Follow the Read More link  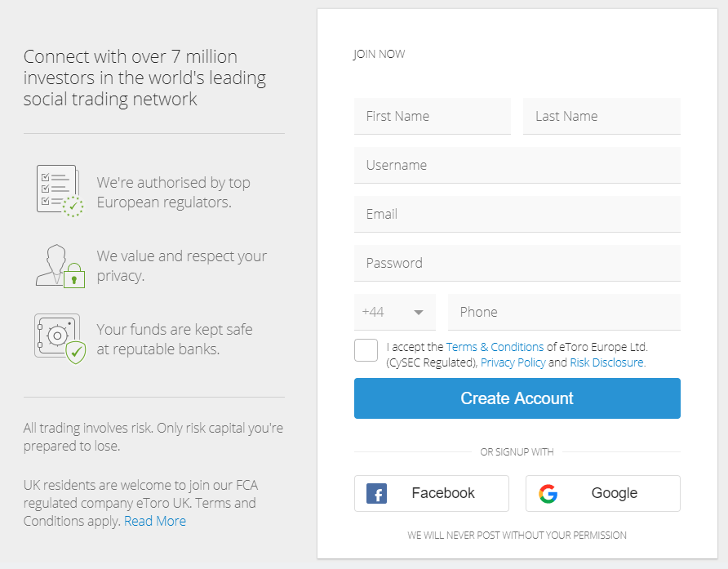(155, 521)
